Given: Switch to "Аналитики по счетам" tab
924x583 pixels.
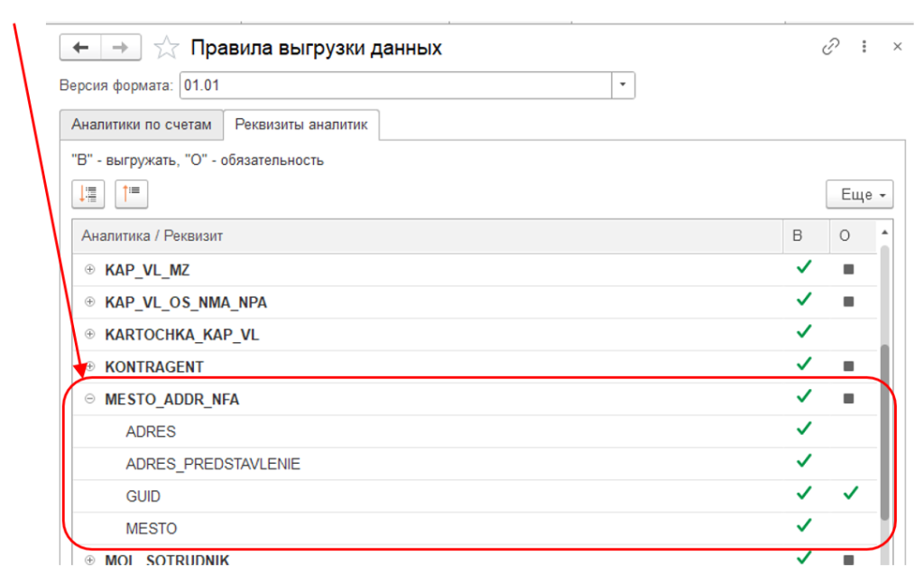Looking at the screenshot, I should 142,125.
